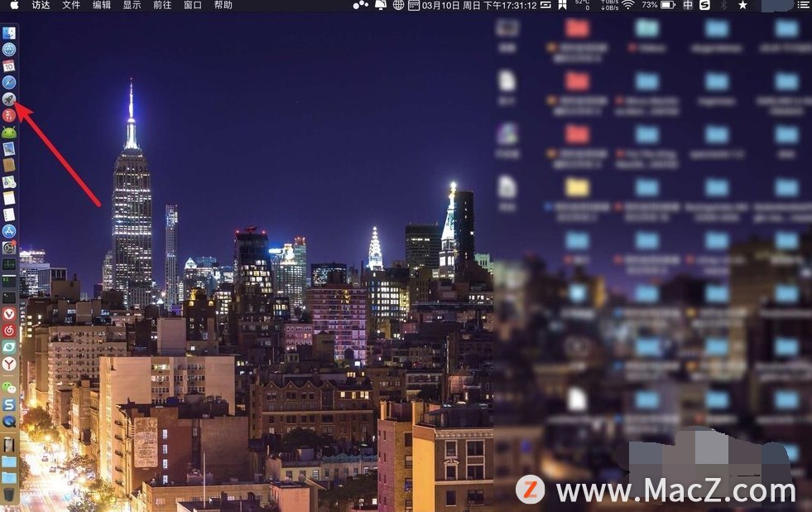Launch WeChat from the Dock
Viewport: 812px width, 512px height.
pyautogui.click(x=9, y=387)
